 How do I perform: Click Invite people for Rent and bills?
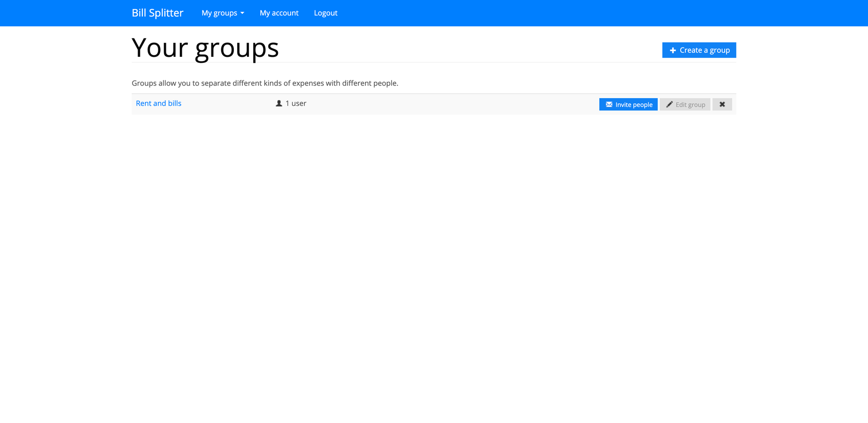click(628, 104)
